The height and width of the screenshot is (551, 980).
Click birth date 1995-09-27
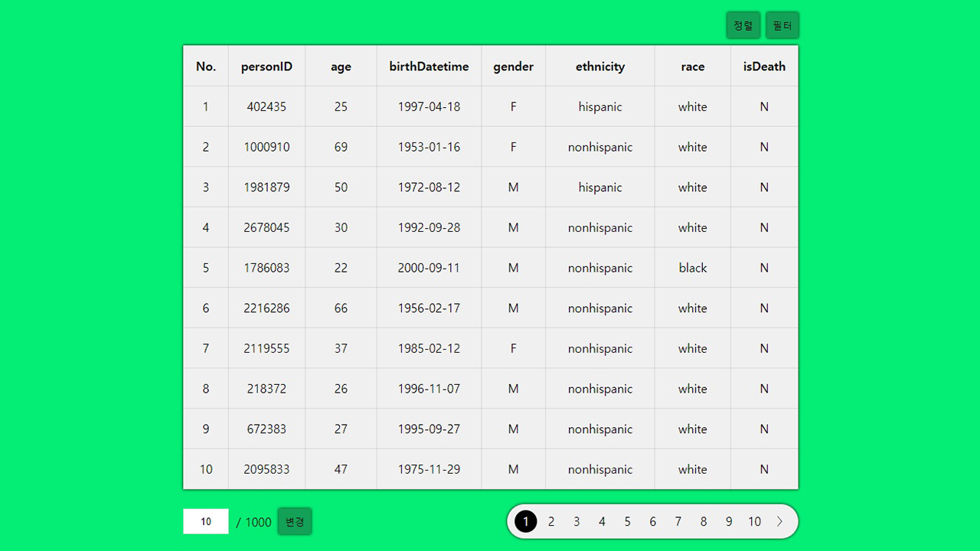pos(429,429)
